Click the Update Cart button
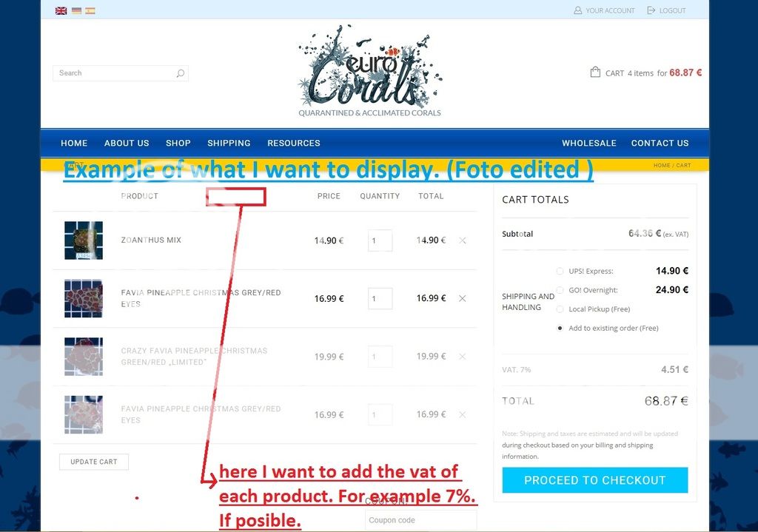The image size is (758, 532). [93, 462]
